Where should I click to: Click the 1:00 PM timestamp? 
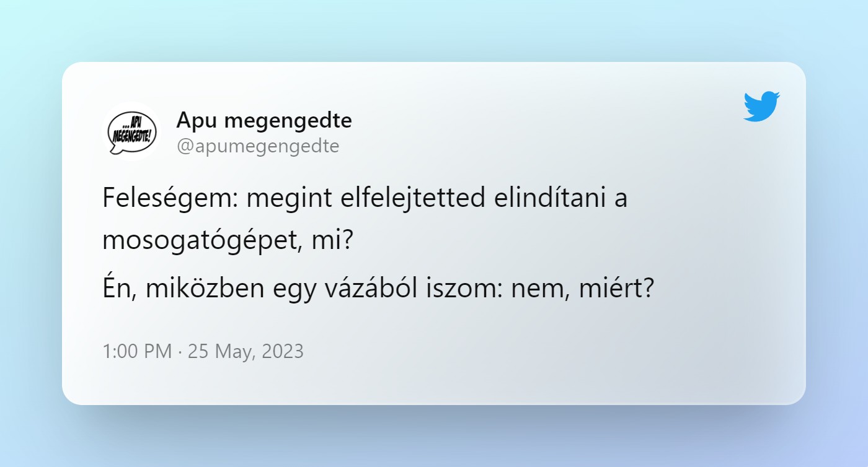[x=138, y=352]
